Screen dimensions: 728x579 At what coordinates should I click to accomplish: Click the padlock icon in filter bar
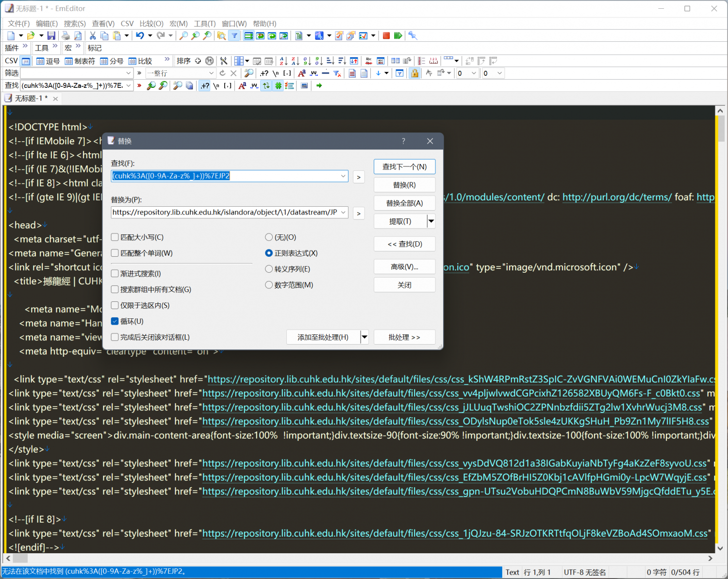[x=414, y=73]
